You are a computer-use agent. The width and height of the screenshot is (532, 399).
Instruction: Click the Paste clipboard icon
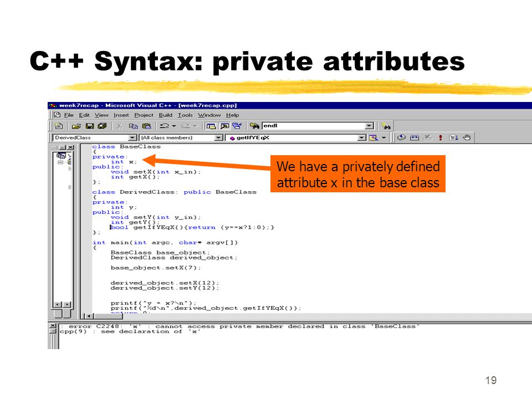pyautogui.click(x=146, y=126)
